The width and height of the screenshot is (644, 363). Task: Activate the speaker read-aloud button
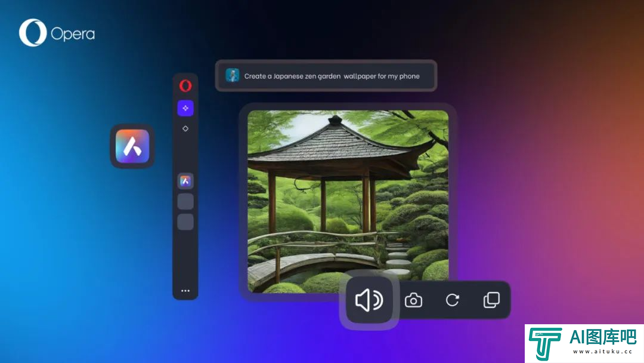click(x=369, y=300)
